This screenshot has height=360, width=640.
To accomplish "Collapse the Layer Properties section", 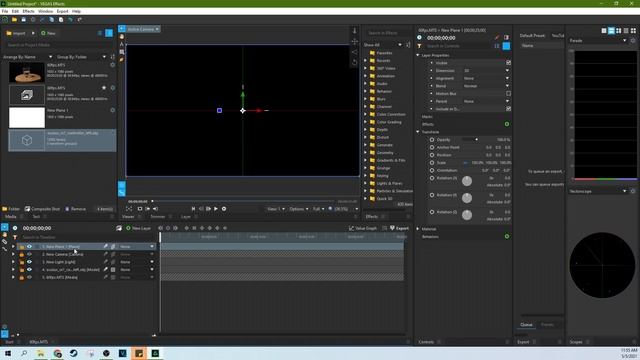I will [418, 55].
